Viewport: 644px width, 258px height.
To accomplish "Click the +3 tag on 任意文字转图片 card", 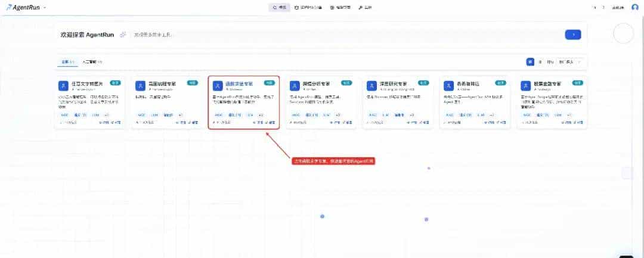I will 107,115.
